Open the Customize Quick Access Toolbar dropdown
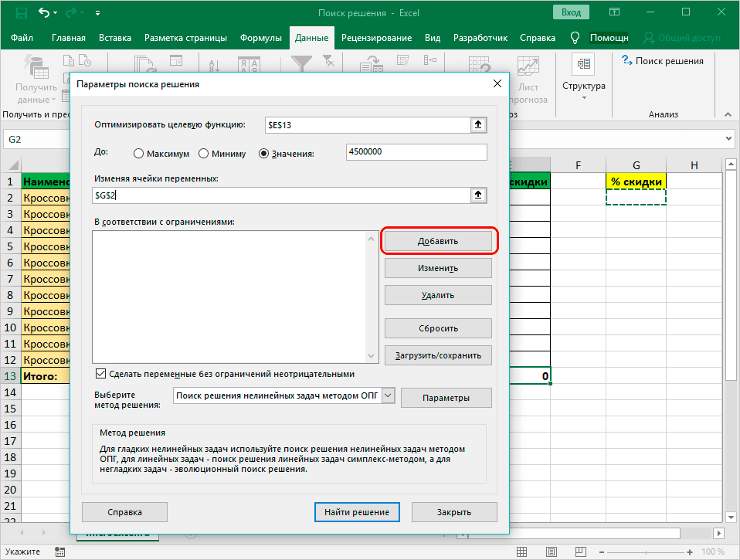The height and width of the screenshot is (560, 740). [97, 14]
